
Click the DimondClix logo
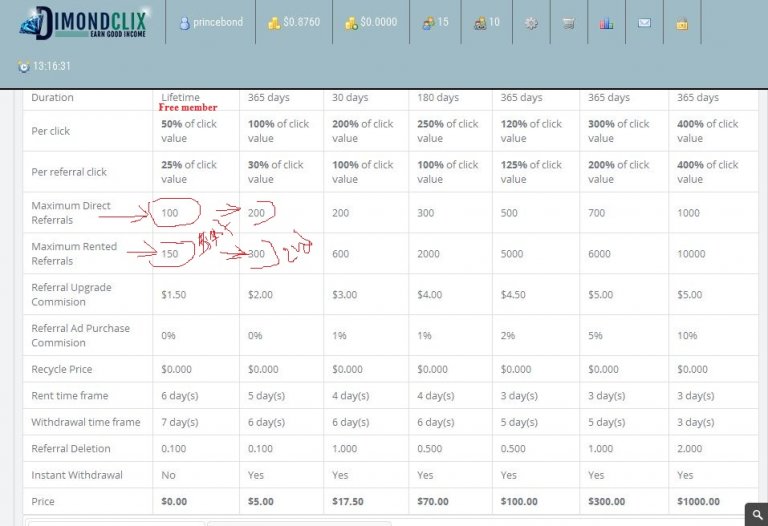(87, 23)
